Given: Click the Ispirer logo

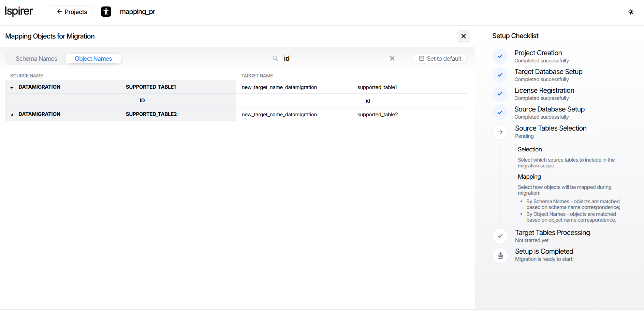Looking at the screenshot, I should point(19,11).
